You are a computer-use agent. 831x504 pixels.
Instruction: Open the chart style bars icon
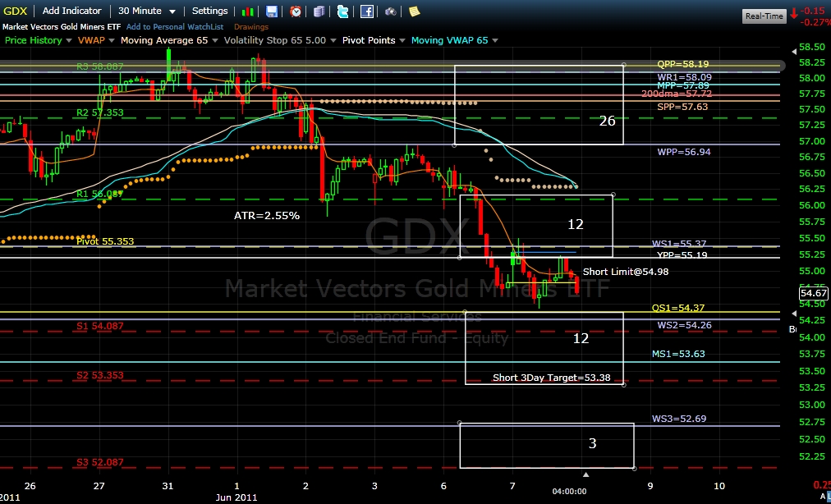click(247, 11)
